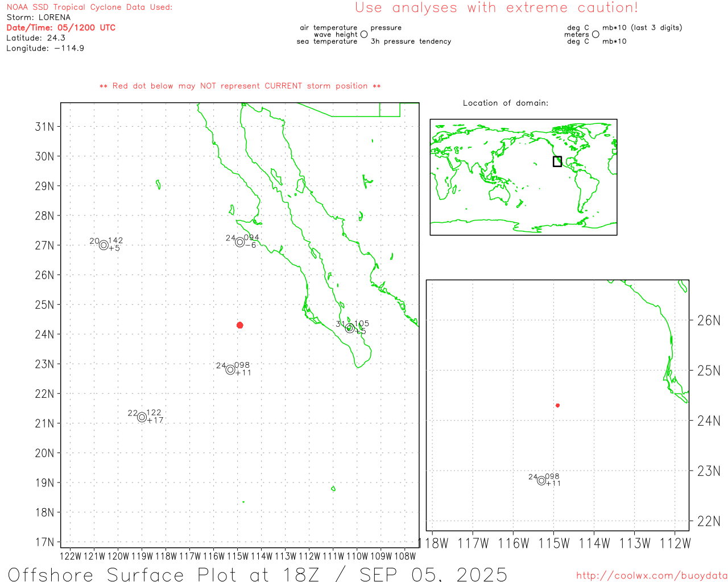The width and height of the screenshot is (728, 582).
Task: Click the 'sea temperature' legend label
Action: (x=327, y=41)
